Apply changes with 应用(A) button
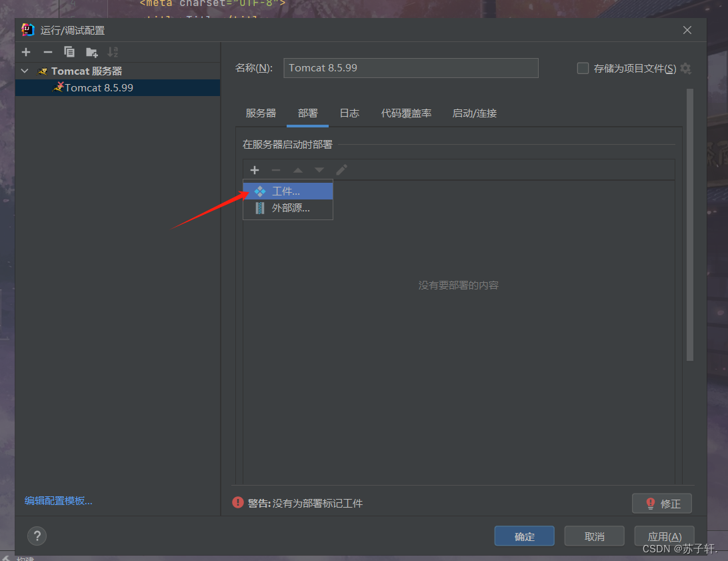The image size is (728, 561). click(665, 536)
